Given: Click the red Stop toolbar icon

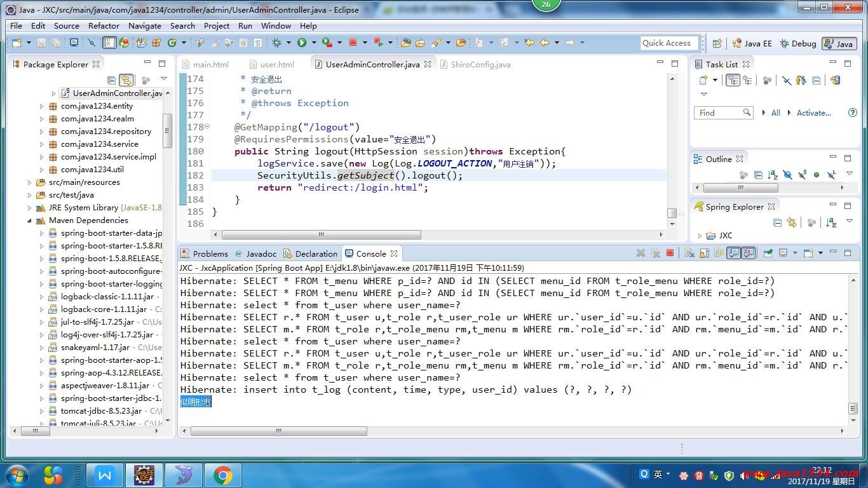Looking at the screenshot, I should click(353, 43).
